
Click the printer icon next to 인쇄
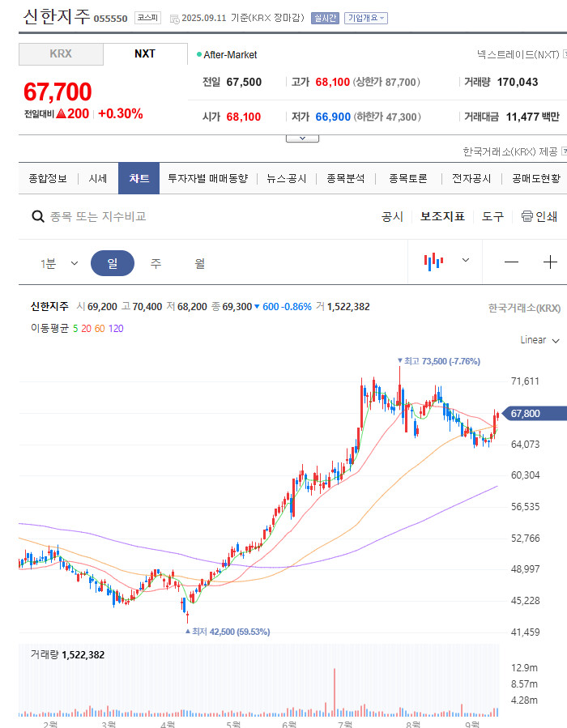pos(526,216)
